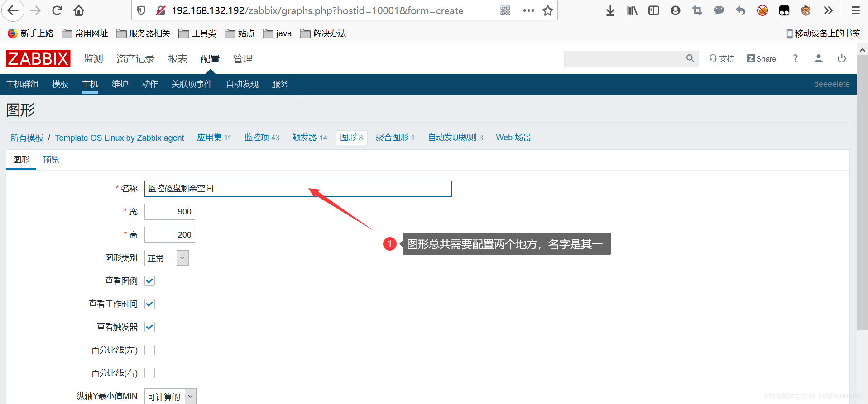The width and height of the screenshot is (868, 404).
Task: Go to the 主机群组 submenu
Action: 22,84
